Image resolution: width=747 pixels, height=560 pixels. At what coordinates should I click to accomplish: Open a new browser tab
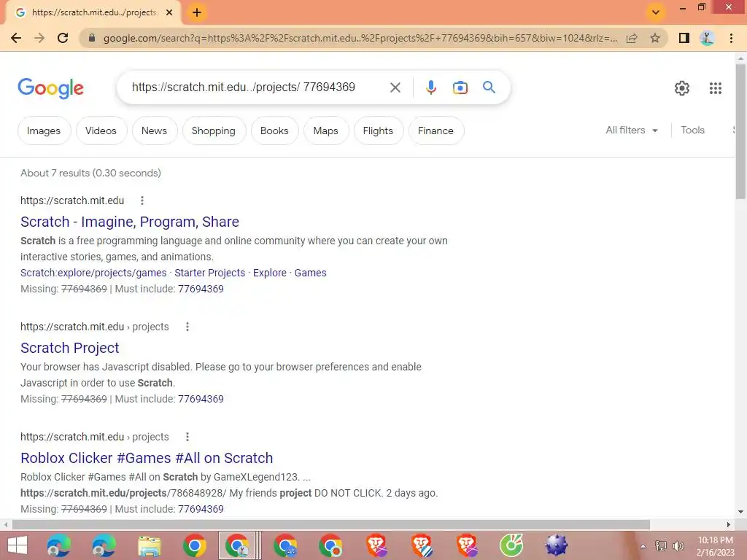coord(197,12)
